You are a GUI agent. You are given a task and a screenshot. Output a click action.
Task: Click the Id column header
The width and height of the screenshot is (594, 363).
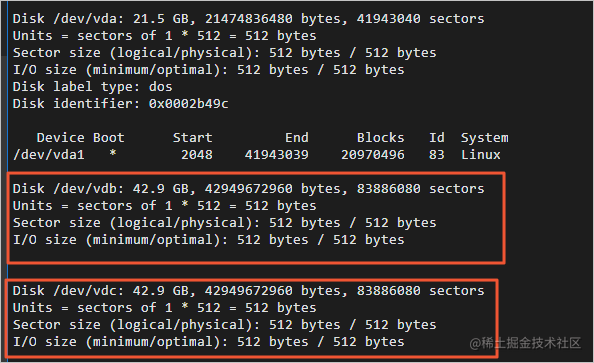point(436,138)
